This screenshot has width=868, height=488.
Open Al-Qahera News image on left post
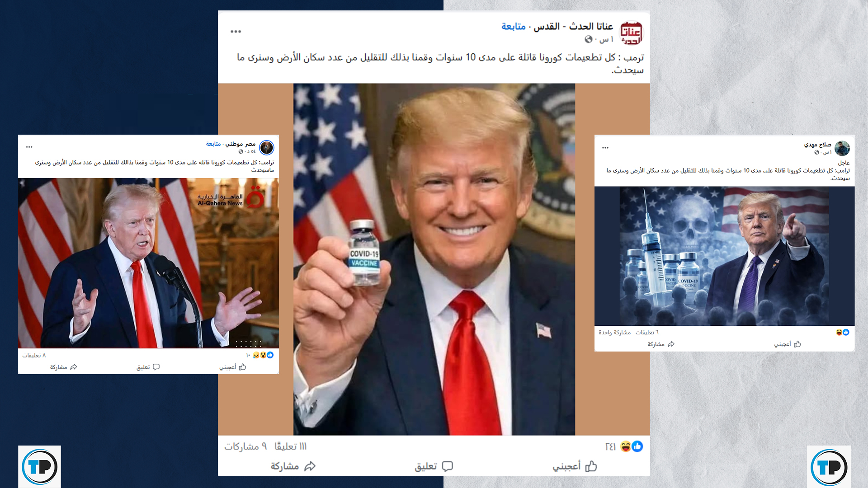pyautogui.click(x=148, y=263)
